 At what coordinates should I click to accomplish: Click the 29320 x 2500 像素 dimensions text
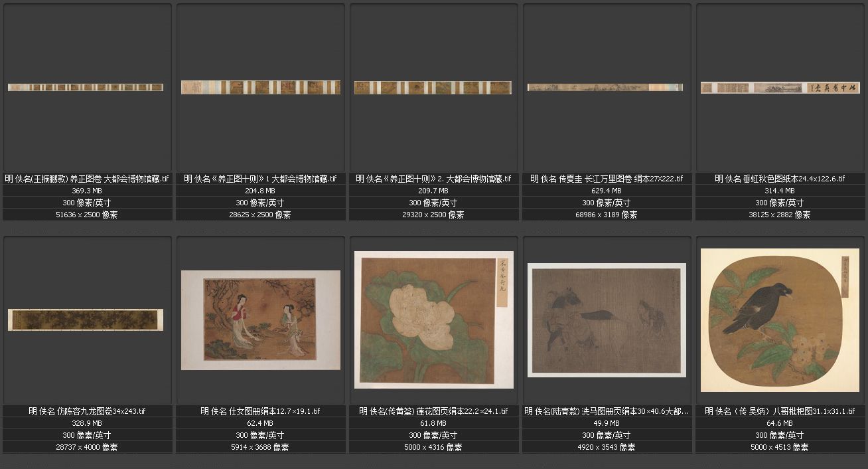(x=433, y=215)
